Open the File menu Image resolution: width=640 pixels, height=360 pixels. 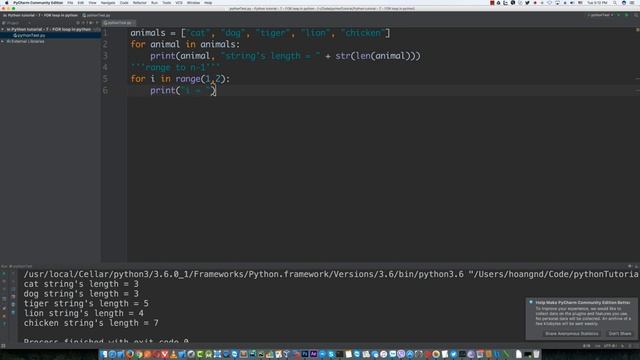pyautogui.click(x=70, y=3)
